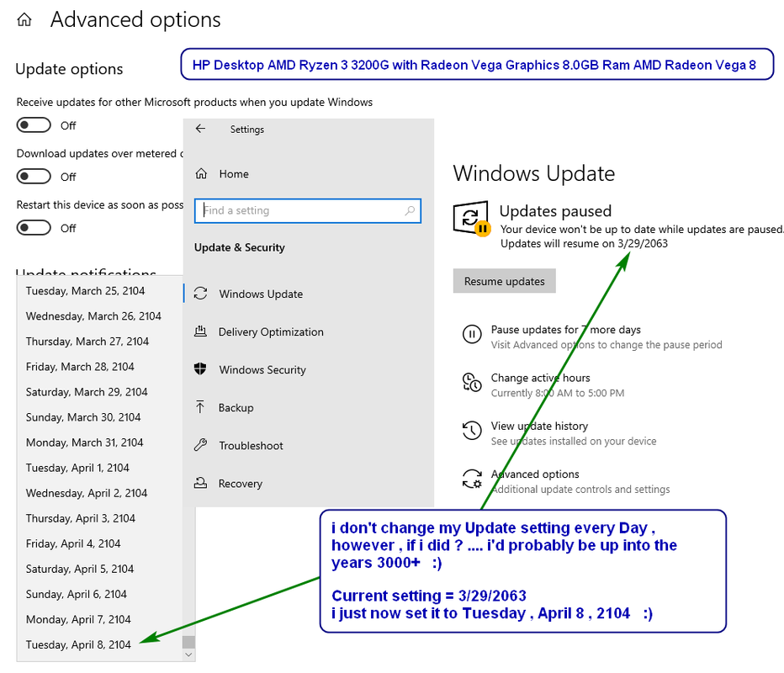Image resolution: width=784 pixels, height=673 pixels.
Task: Click Change active hours link
Action: click(540, 378)
